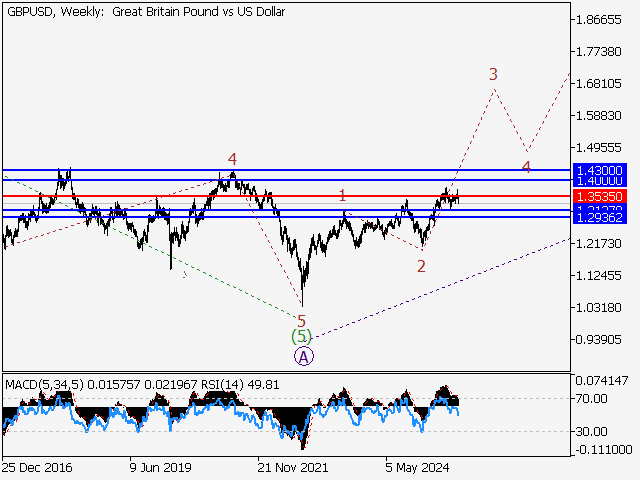Viewport: 640px width, 480px height.
Task: Click red 1.35350 price level tag
Action: (x=599, y=197)
